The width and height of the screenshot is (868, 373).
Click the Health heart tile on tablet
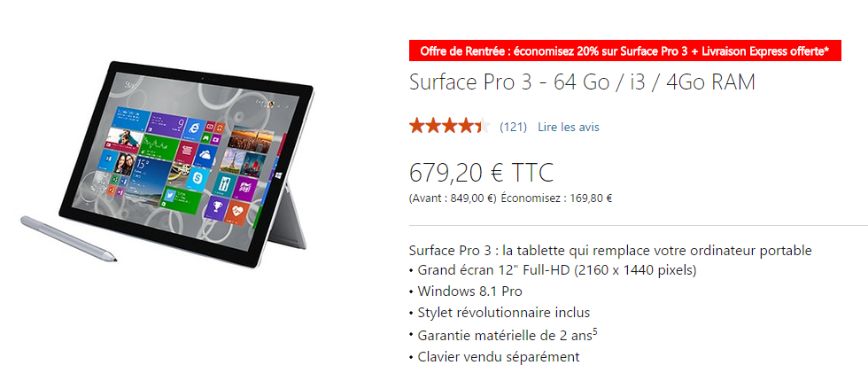(x=237, y=213)
